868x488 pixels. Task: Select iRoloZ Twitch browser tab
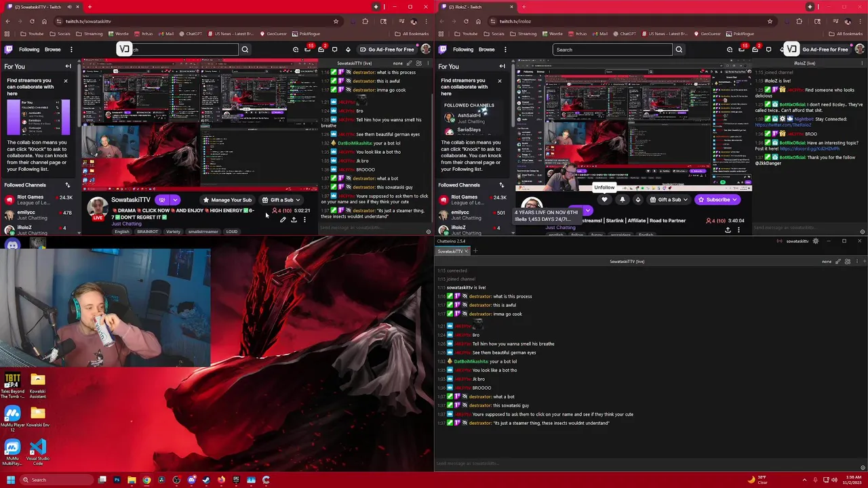tap(475, 7)
